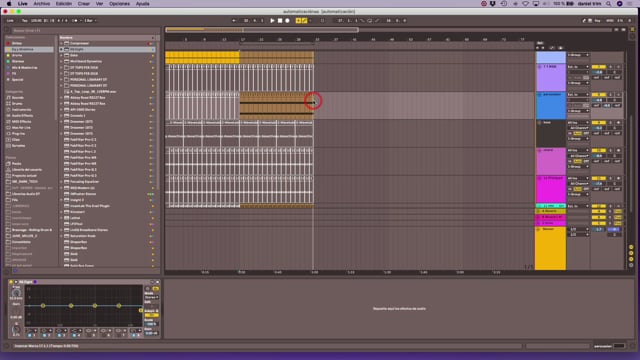This screenshot has width=640, height=360.
Task: Select the Drums category icon in browser
Action: point(8,104)
